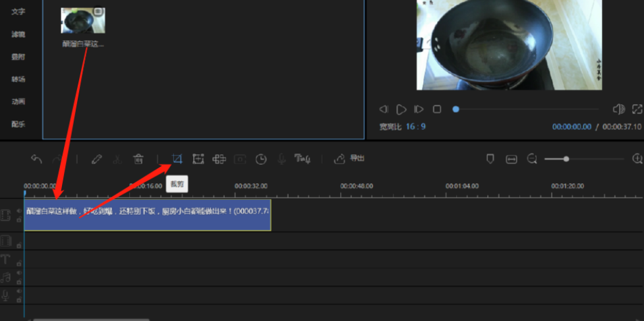Click the text-to-speech icon in toolbar
Viewport: 644px width, 321px height.
point(303,159)
